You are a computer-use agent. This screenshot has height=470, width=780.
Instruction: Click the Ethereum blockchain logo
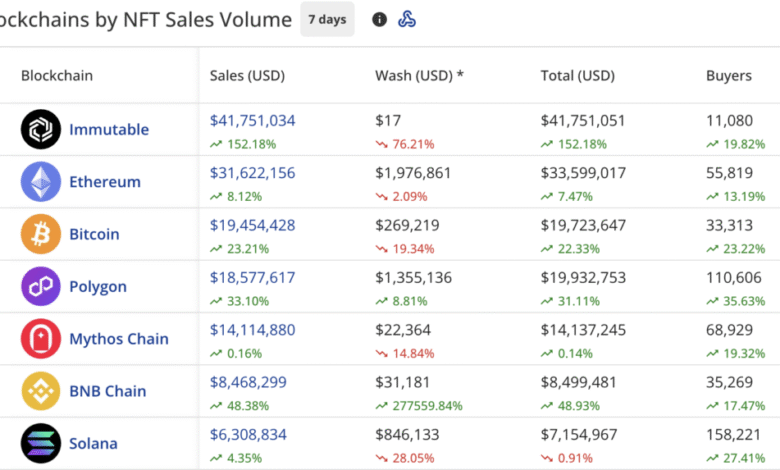click(41, 182)
